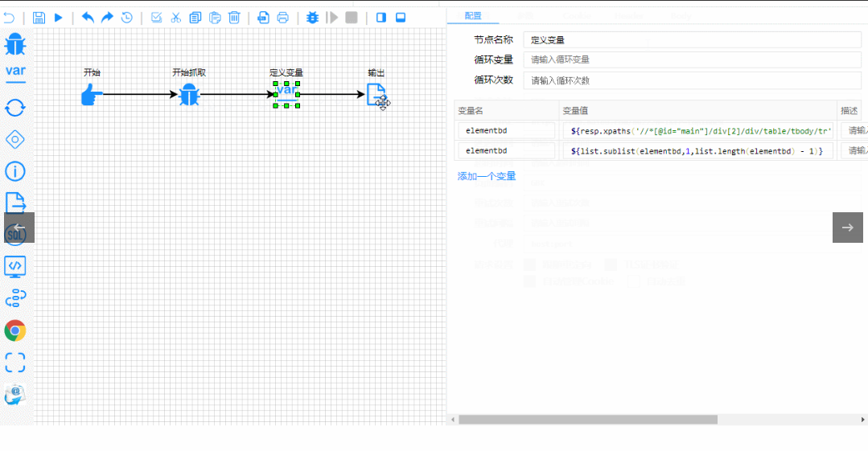Cut the selected node with scissors icon

(176, 18)
